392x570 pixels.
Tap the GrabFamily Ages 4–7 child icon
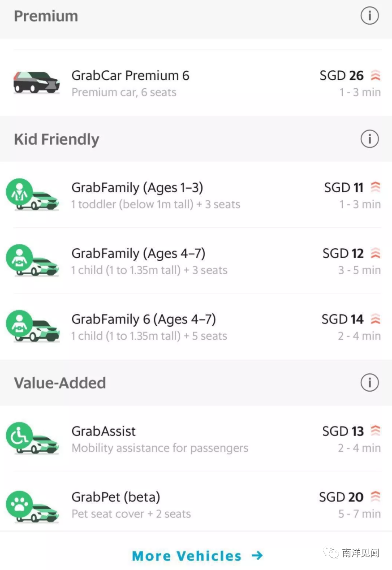(19, 258)
